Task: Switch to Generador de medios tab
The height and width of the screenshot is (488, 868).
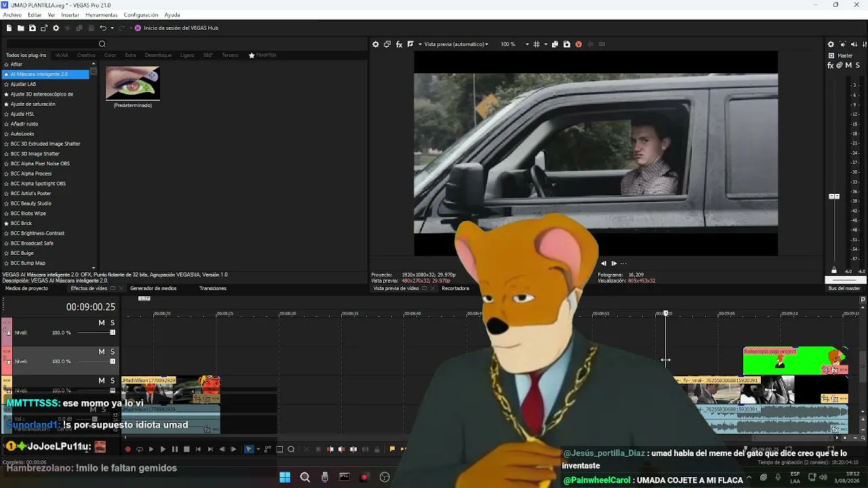Action: [x=153, y=288]
